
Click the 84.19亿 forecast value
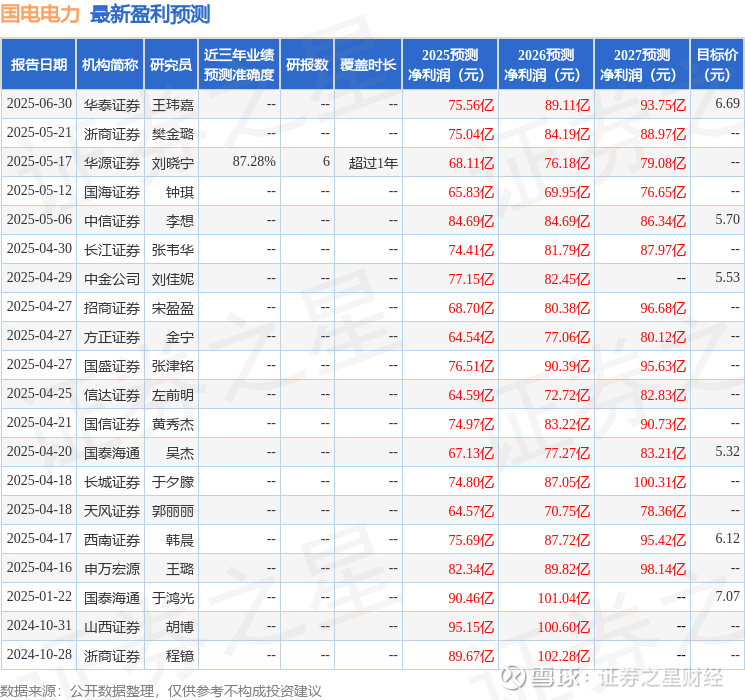(x=567, y=134)
